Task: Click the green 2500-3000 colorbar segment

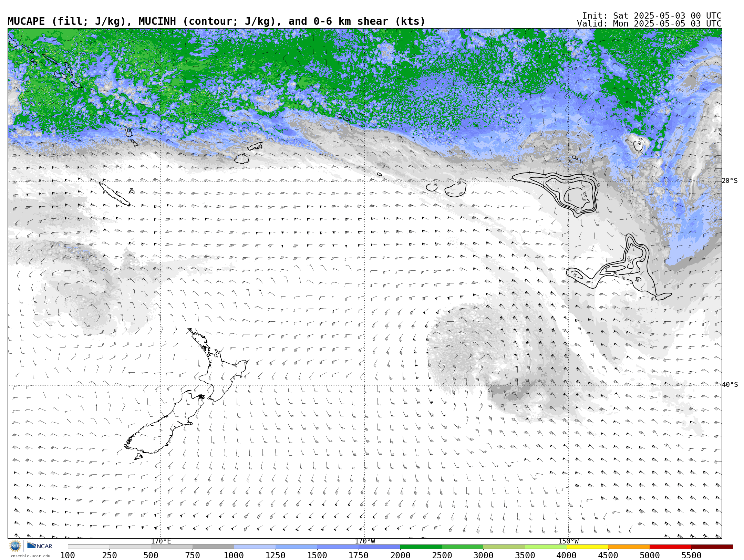Action: [463, 547]
